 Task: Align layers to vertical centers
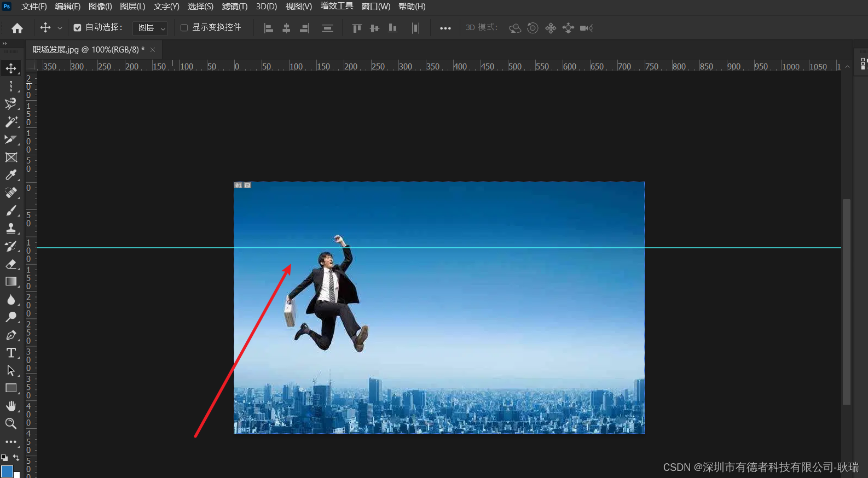[374, 28]
